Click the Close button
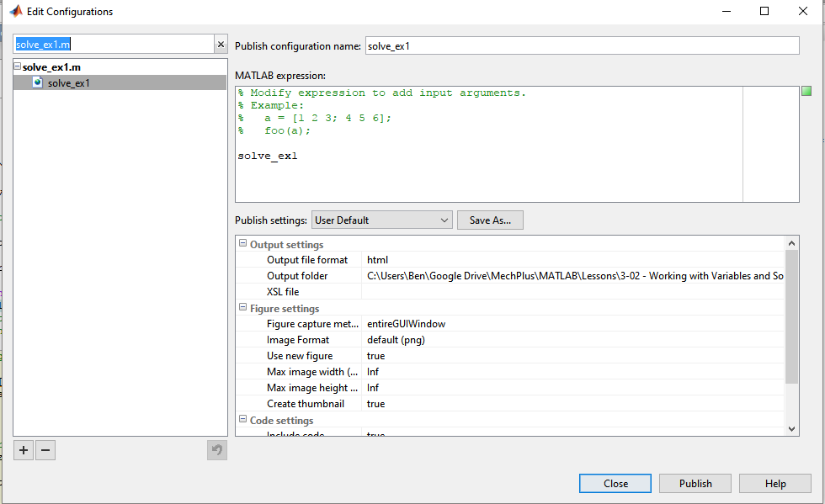825x504 pixels. [615, 484]
